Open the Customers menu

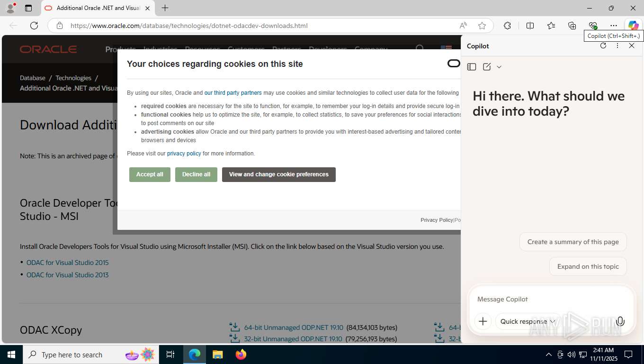pyautogui.click(x=246, y=49)
